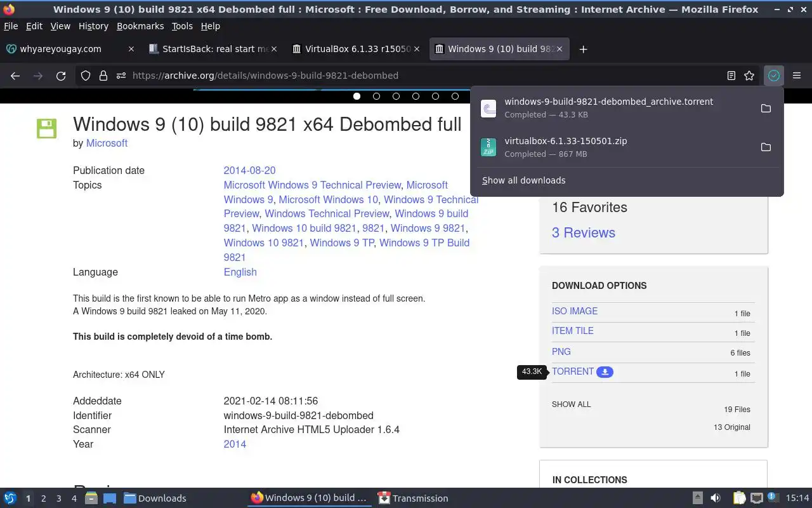Open the clipboard manager tray icon
This screenshot has width=812, height=508.
[739, 498]
